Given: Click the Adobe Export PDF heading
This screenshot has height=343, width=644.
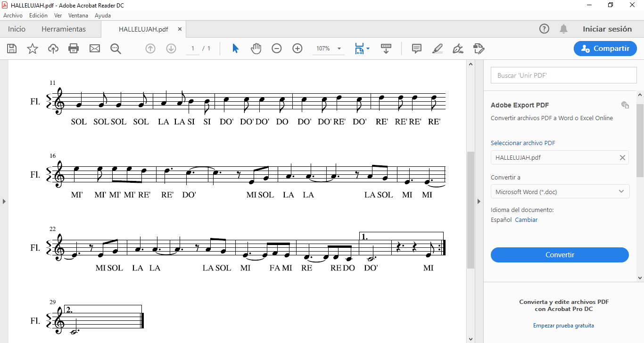Looking at the screenshot, I should [x=520, y=105].
